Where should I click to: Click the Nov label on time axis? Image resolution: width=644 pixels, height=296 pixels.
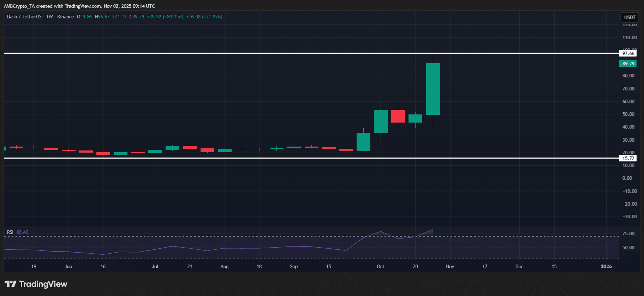coord(450,266)
